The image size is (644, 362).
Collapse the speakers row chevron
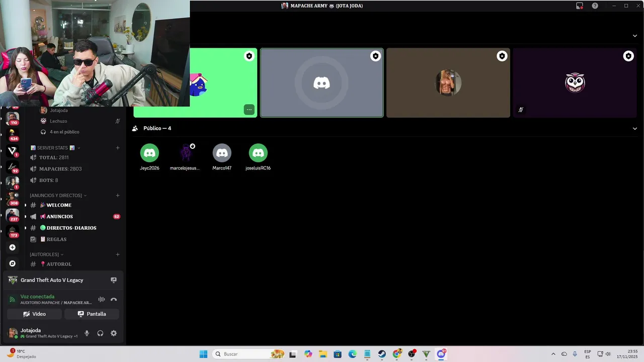click(x=635, y=36)
